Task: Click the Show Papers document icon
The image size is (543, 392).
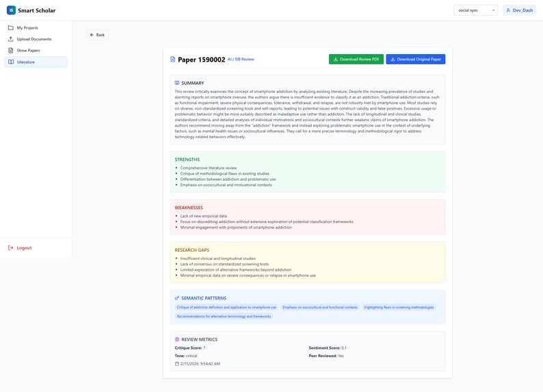Action: pyautogui.click(x=11, y=51)
